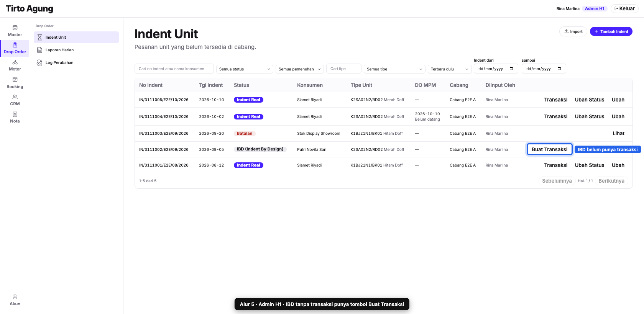Click the Tambah Indent button

click(x=611, y=31)
